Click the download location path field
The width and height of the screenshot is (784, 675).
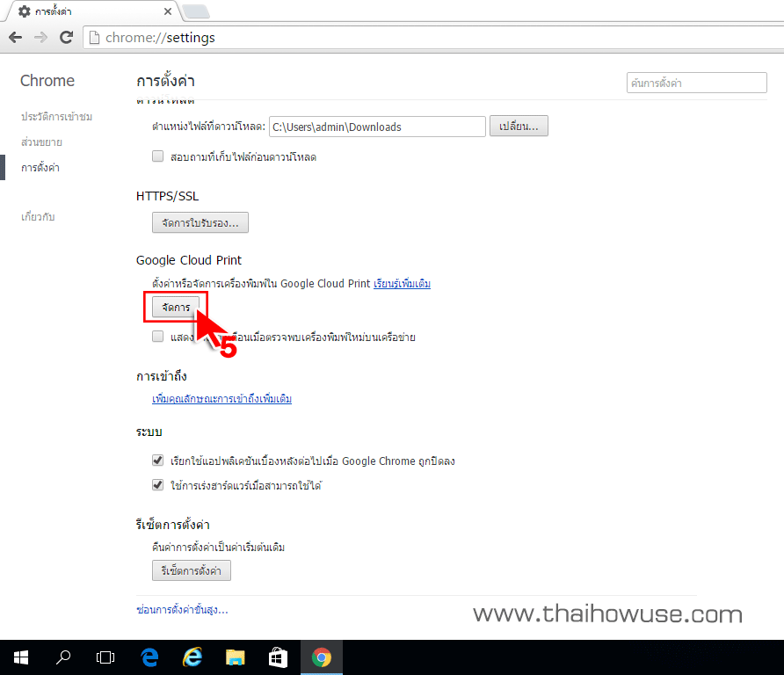click(378, 127)
